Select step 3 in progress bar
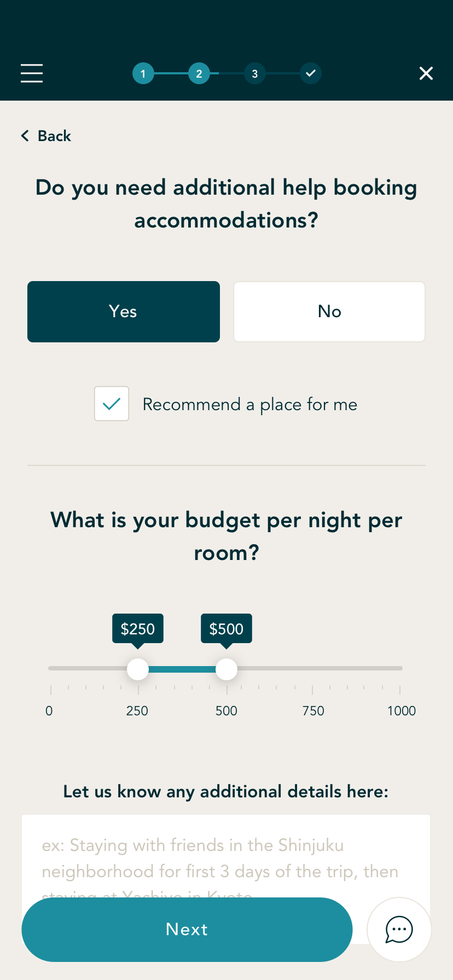This screenshot has width=453, height=980. coord(255,73)
